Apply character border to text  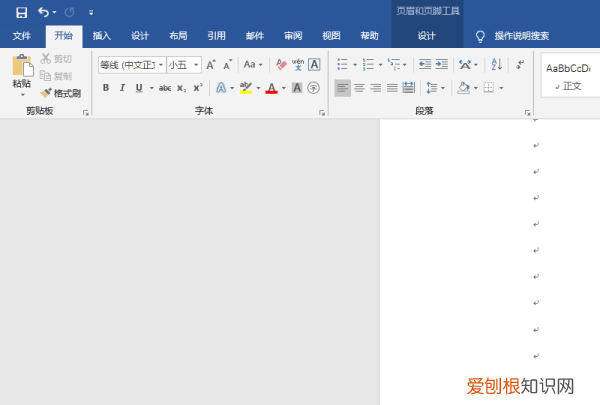pyautogui.click(x=314, y=65)
